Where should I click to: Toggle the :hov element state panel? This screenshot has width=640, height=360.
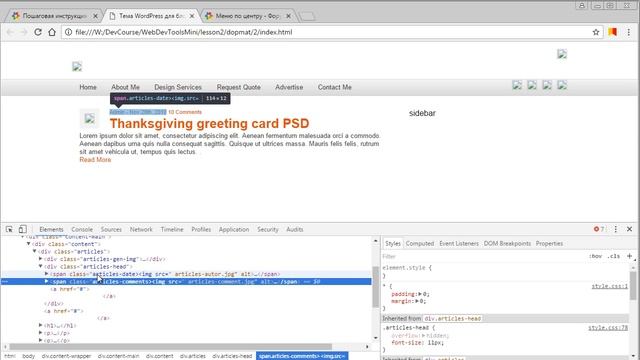pyautogui.click(x=596, y=256)
